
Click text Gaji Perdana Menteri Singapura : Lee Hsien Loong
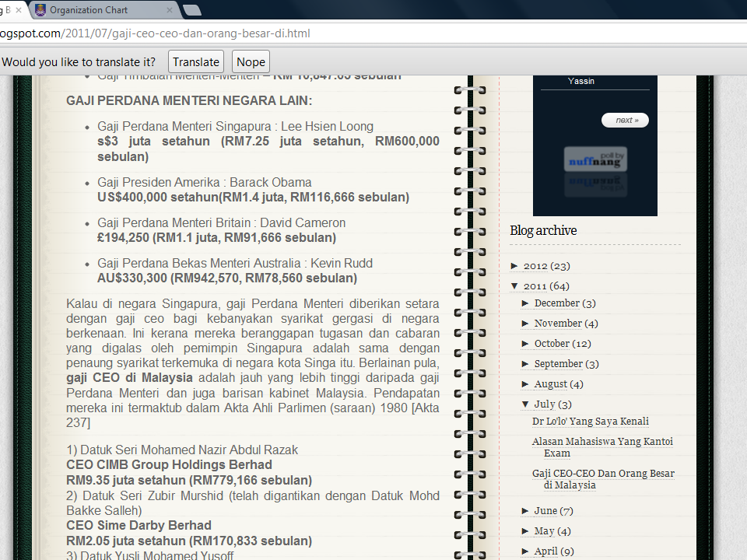[x=235, y=126]
